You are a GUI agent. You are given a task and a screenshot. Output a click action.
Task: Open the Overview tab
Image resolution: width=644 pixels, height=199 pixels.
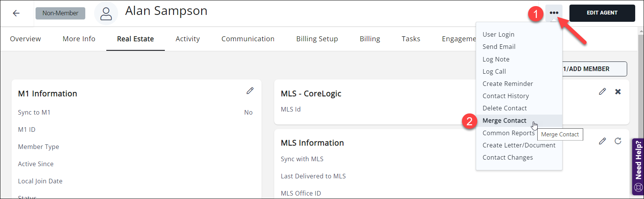click(x=25, y=39)
